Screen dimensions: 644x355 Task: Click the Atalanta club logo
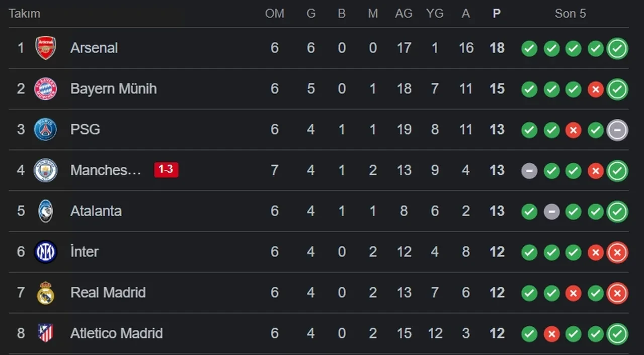(45, 211)
